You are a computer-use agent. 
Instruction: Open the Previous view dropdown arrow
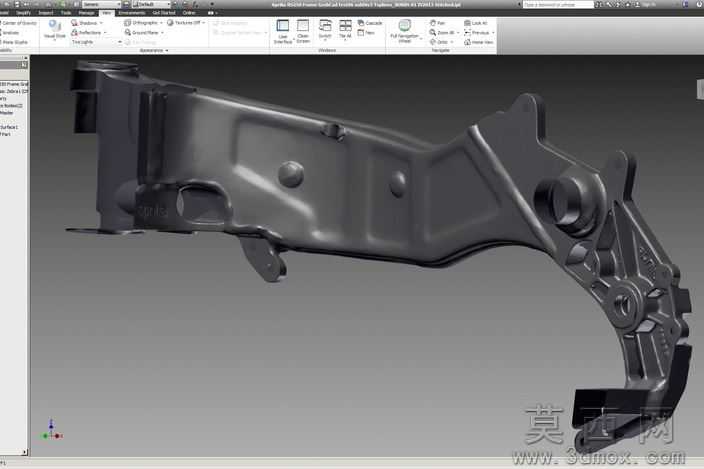coord(493,33)
